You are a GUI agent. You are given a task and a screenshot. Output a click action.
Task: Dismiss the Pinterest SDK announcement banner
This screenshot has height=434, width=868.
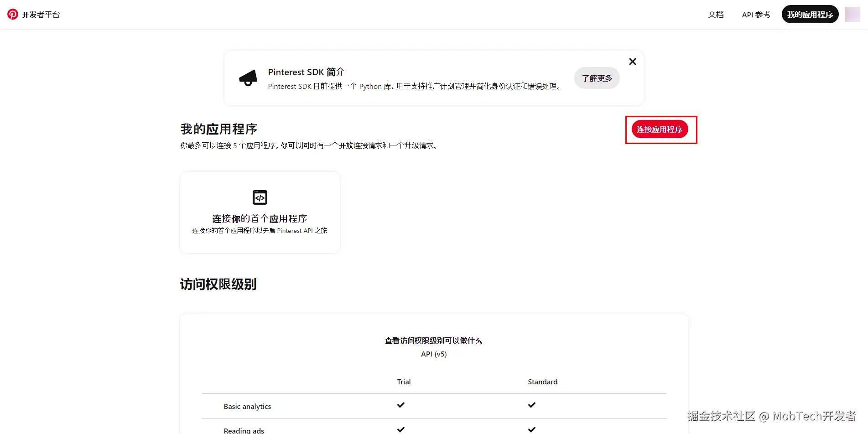coord(632,62)
